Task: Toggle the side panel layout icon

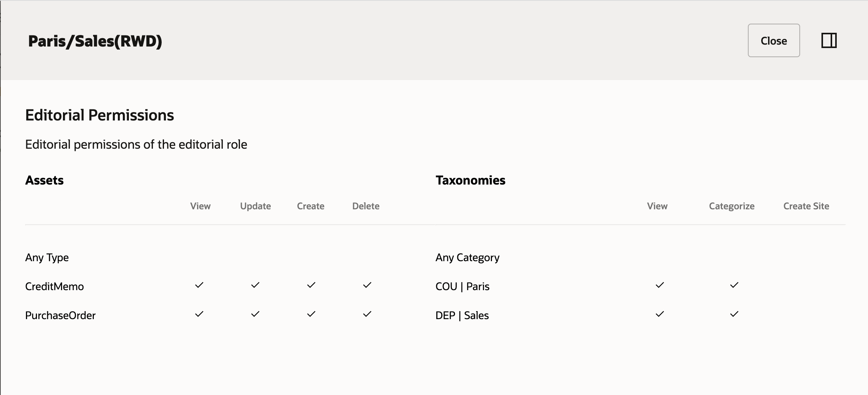Action: point(829,40)
